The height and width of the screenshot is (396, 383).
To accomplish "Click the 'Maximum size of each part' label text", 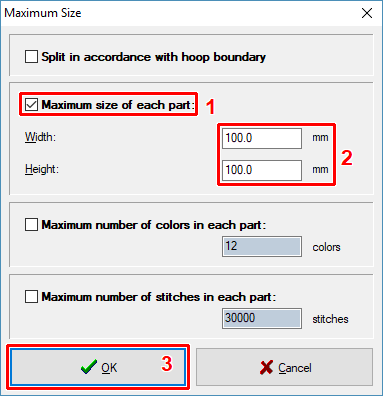I will (x=117, y=105).
